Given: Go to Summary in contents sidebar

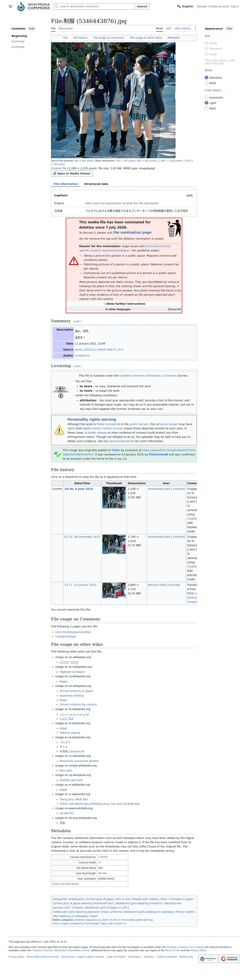Looking at the screenshot, I should point(18,42).
